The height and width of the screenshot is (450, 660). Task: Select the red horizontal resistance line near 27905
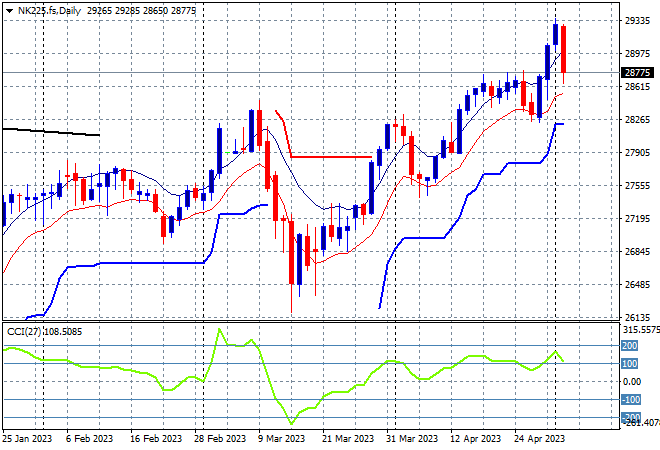(x=331, y=157)
